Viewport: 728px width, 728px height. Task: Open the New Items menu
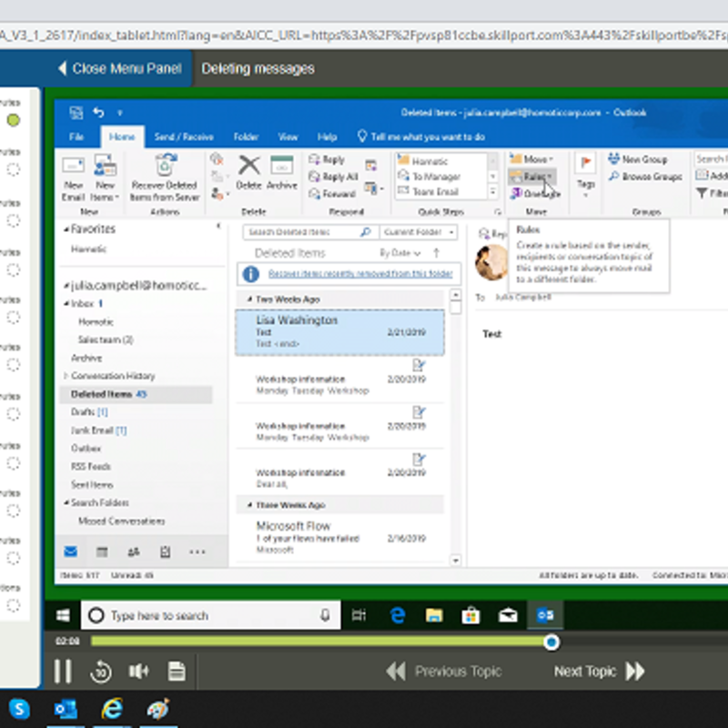(105, 178)
